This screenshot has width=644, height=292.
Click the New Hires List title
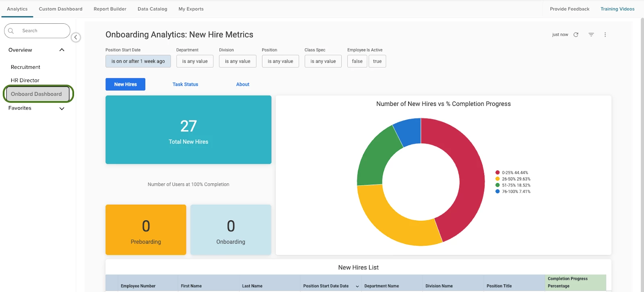tap(358, 267)
